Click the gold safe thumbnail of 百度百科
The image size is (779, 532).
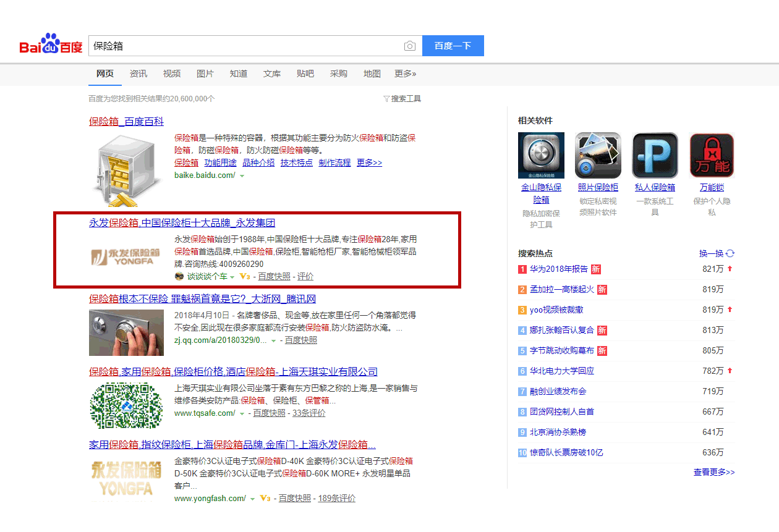(126, 169)
